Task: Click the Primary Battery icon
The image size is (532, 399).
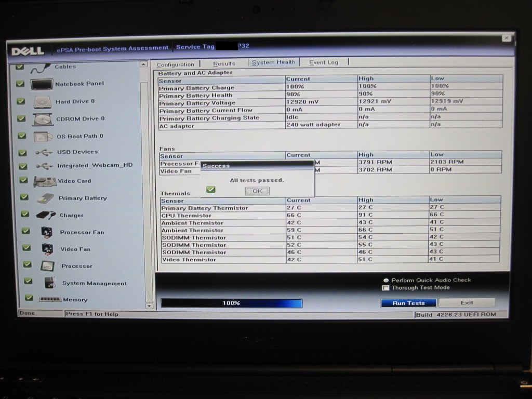Action: coord(46,198)
